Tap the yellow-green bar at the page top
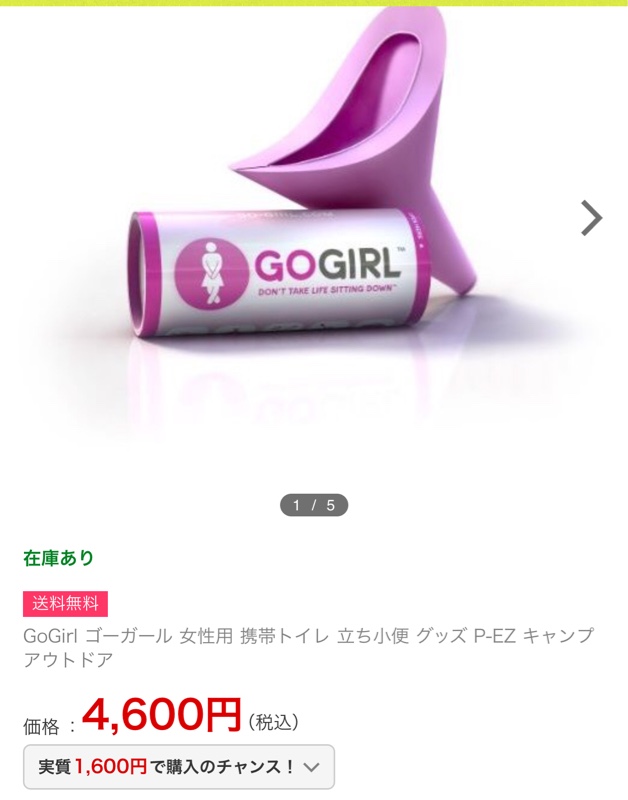The height and width of the screenshot is (800, 628). (314, 3)
